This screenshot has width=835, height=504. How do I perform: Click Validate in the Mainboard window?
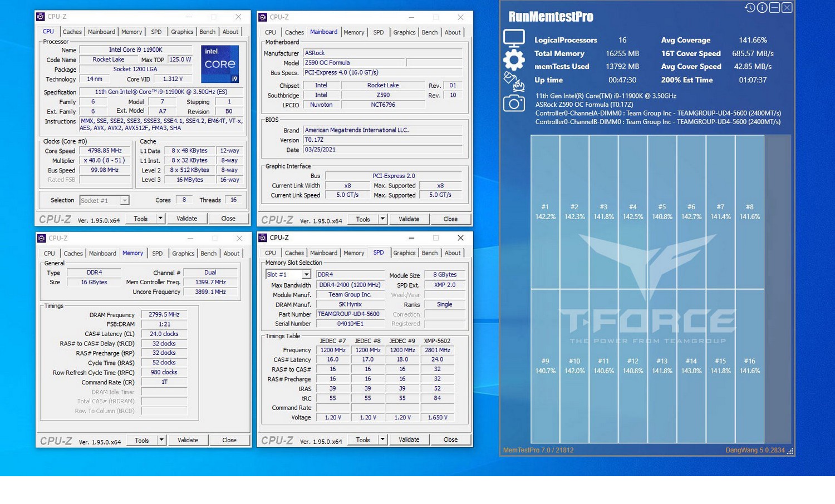[x=409, y=219]
